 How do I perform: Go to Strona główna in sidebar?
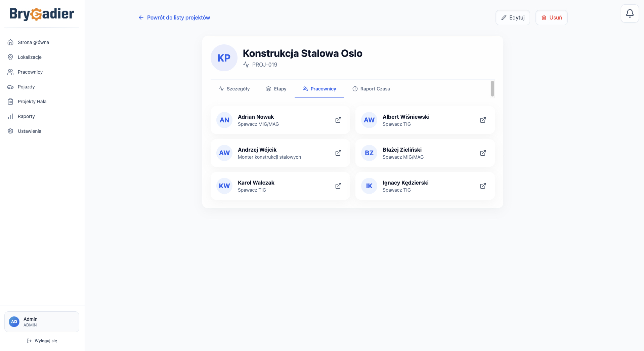[42, 42]
